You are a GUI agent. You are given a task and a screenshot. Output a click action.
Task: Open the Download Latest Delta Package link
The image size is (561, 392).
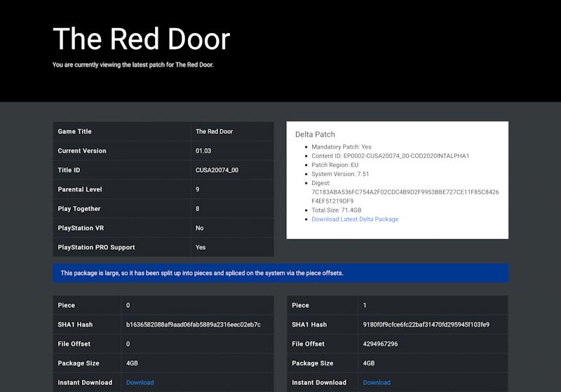point(355,219)
